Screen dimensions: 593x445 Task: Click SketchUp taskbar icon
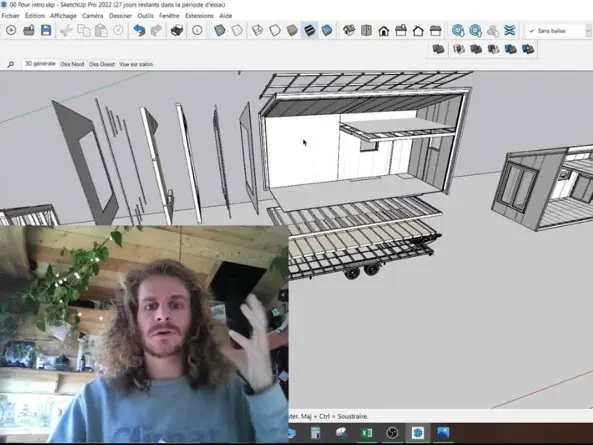point(418,433)
